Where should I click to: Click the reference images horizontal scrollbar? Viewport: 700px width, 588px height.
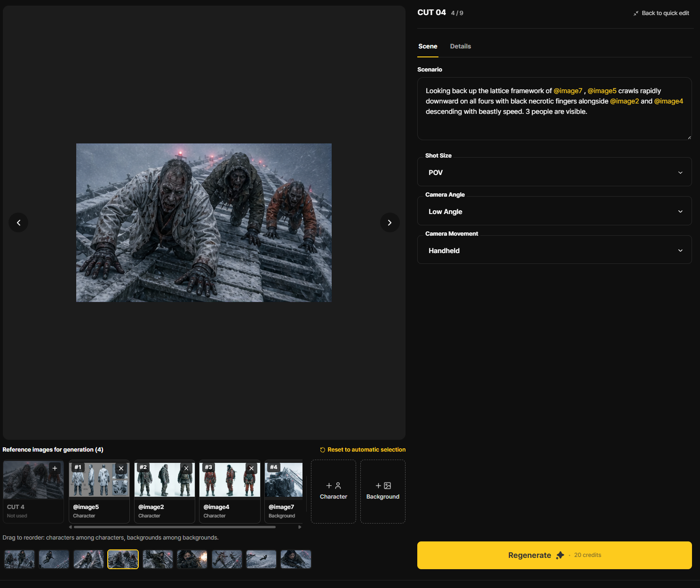tap(175, 527)
